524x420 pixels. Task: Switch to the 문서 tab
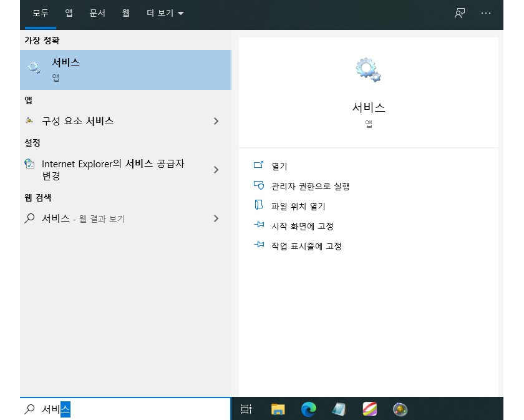click(97, 13)
